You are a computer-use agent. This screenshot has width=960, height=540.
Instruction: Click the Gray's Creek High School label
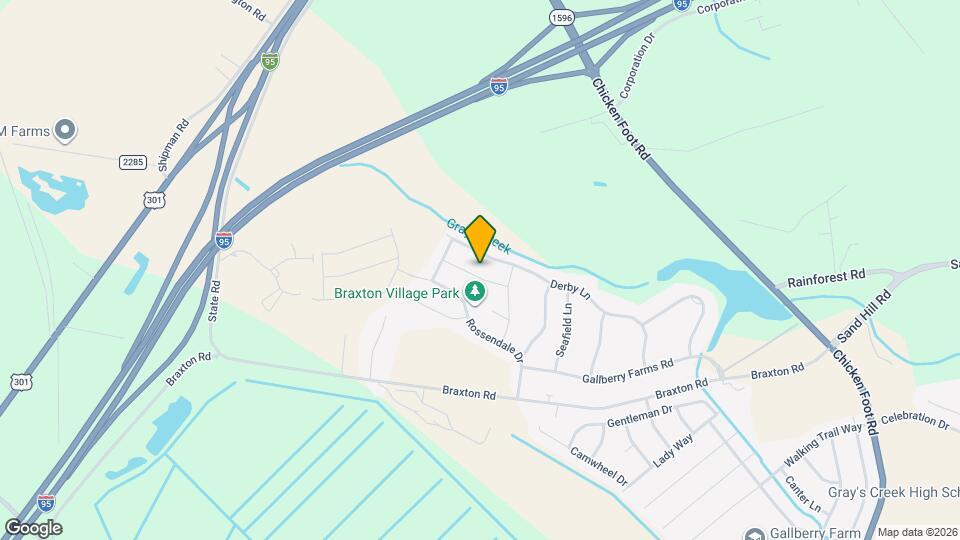(893, 493)
